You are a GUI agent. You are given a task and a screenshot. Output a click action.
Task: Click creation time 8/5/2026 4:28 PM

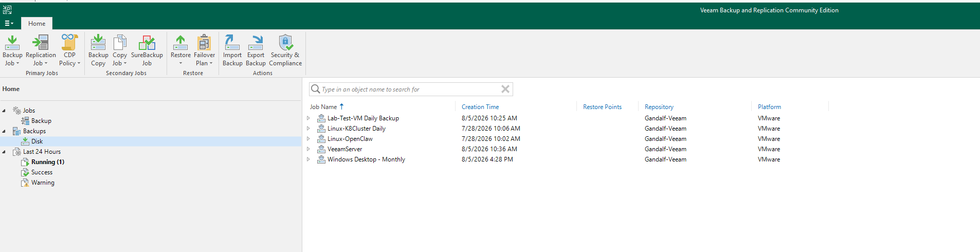tap(487, 159)
